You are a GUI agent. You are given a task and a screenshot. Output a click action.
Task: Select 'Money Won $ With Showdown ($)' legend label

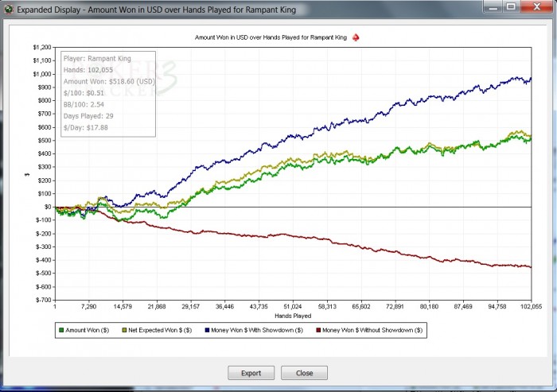(x=257, y=330)
